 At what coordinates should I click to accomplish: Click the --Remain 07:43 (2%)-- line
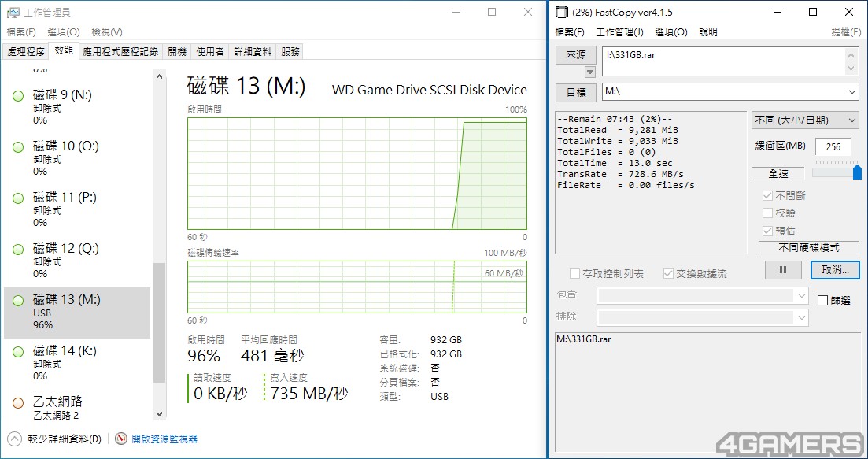coord(615,119)
